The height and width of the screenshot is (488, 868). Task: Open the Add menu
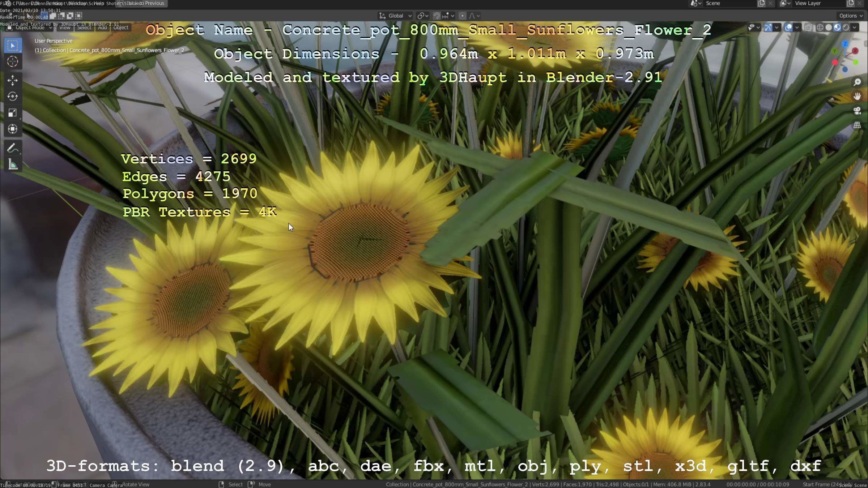pos(102,27)
